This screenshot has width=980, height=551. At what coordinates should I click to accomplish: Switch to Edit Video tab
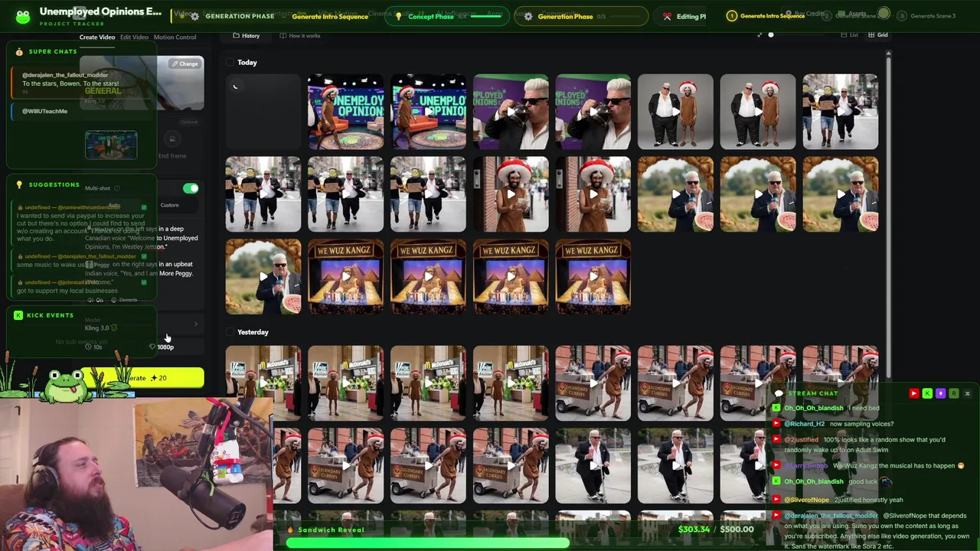pyautogui.click(x=134, y=37)
